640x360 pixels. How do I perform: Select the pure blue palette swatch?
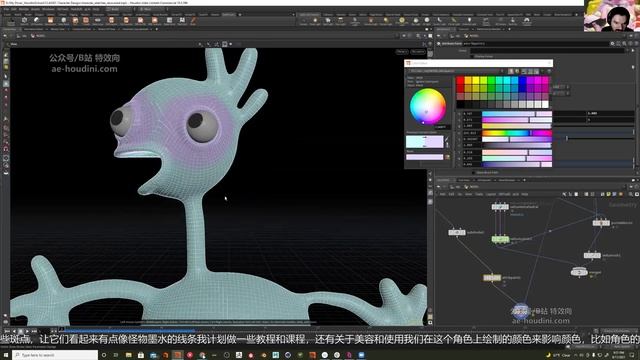[522, 80]
